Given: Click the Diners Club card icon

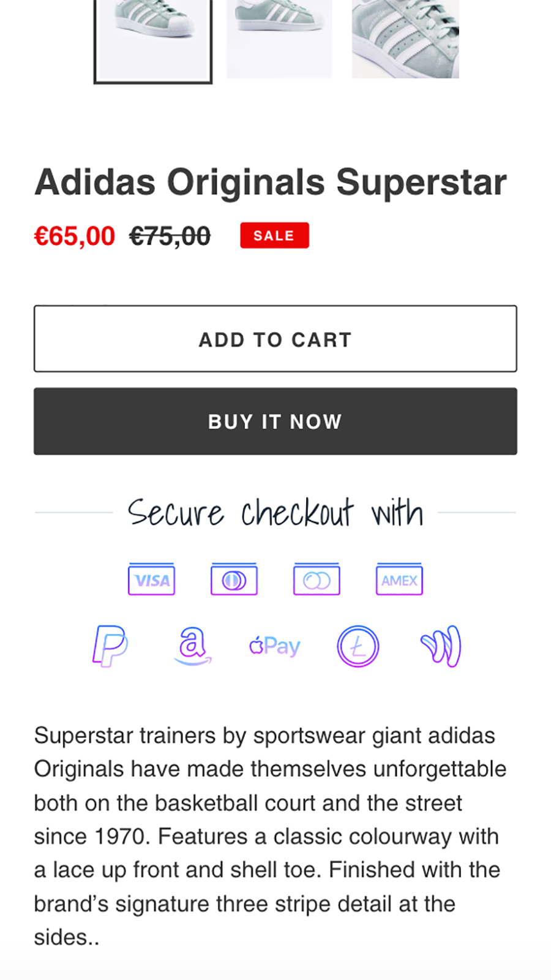Looking at the screenshot, I should (234, 579).
